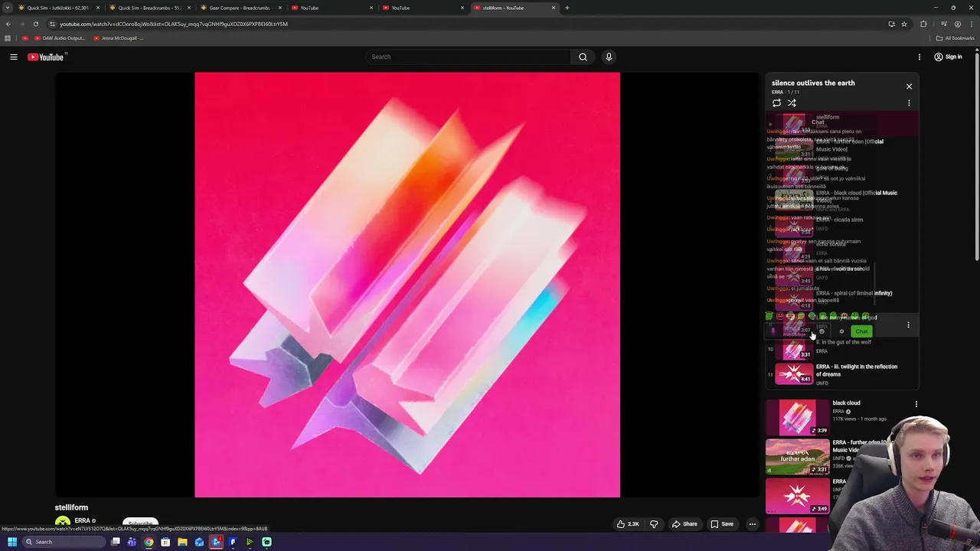Open the tab search dropdown arrow
980x551 pixels.
8,8
